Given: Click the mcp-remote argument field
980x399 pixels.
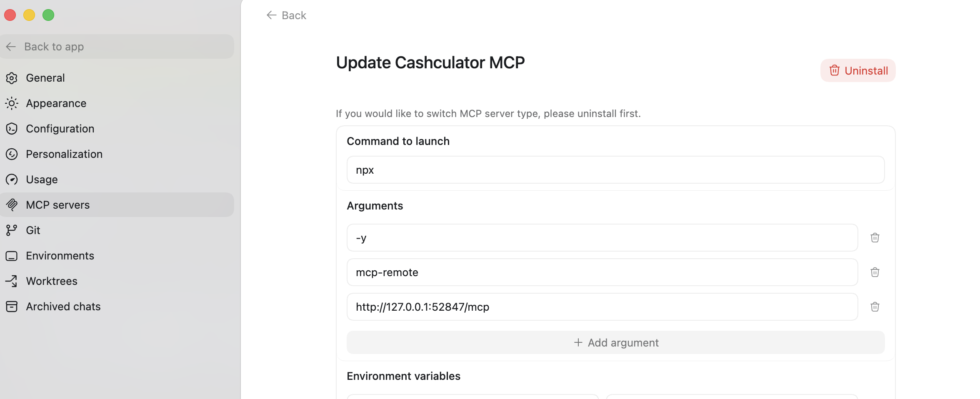Looking at the screenshot, I should (x=602, y=272).
